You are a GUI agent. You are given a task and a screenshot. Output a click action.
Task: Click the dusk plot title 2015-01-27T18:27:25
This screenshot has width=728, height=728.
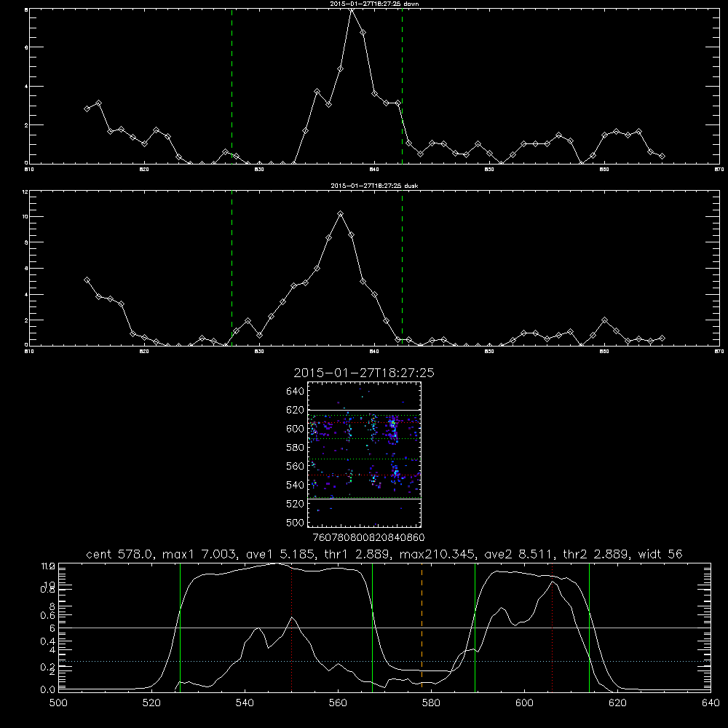374,186
